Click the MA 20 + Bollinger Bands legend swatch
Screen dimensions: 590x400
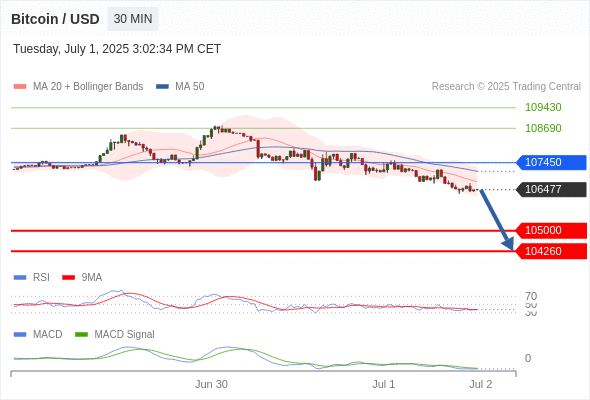20,87
